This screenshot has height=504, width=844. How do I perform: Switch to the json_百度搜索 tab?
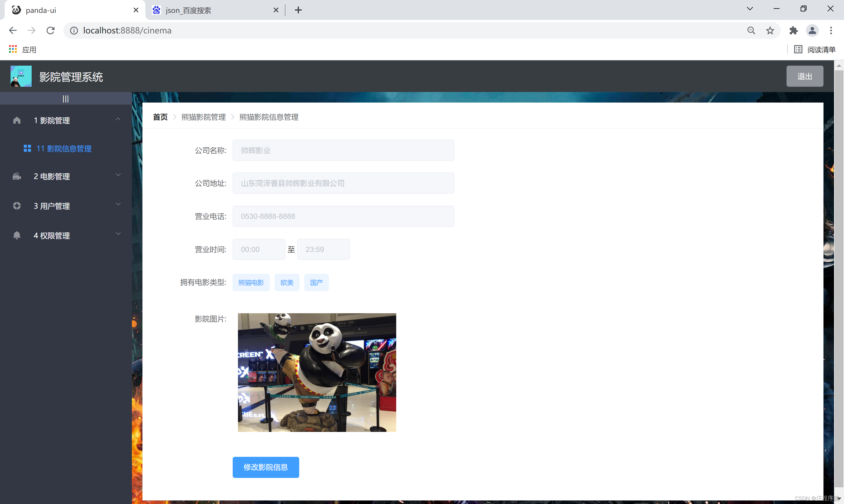pos(215,10)
